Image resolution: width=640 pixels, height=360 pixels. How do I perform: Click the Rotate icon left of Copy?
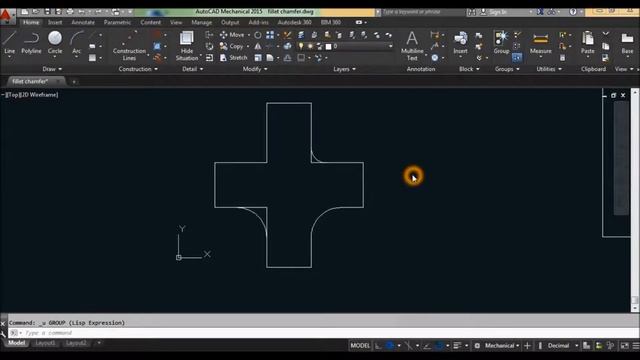point(209,47)
